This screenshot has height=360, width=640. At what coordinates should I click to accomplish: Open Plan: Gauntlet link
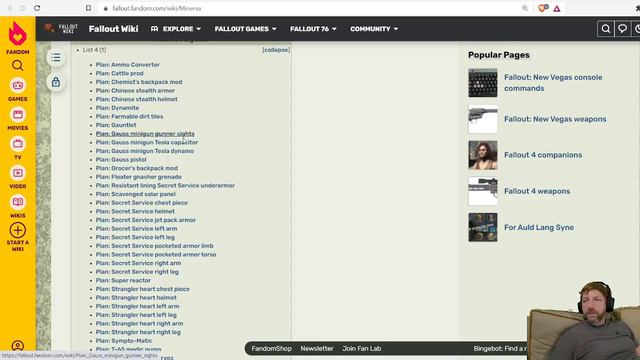click(x=116, y=125)
